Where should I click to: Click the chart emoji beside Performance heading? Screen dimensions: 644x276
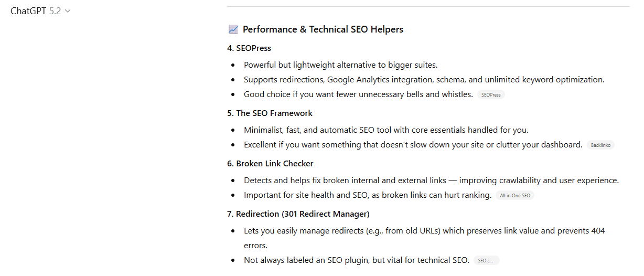pyautogui.click(x=233, y=29)
